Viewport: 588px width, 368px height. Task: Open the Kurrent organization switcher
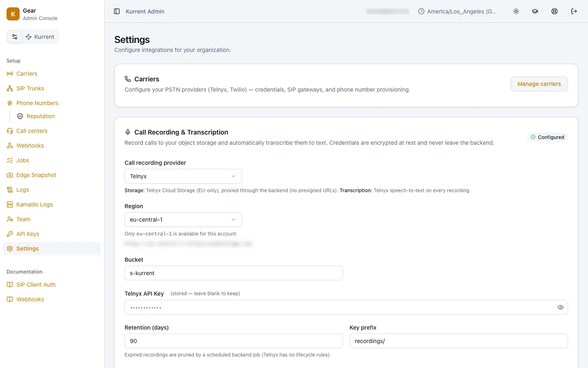[40, 37]
